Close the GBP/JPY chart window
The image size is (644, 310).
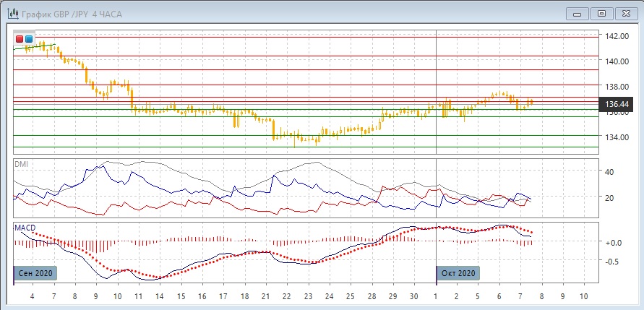point(627,12)
